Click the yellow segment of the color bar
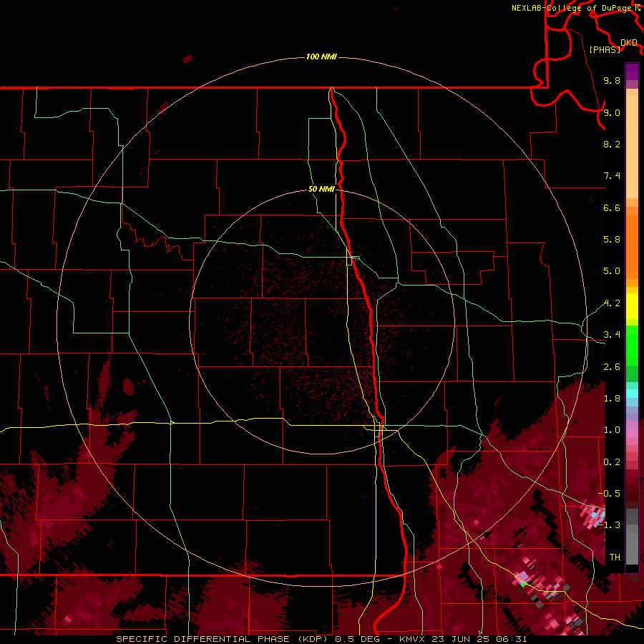644x644 pixels. pos(632,306)
